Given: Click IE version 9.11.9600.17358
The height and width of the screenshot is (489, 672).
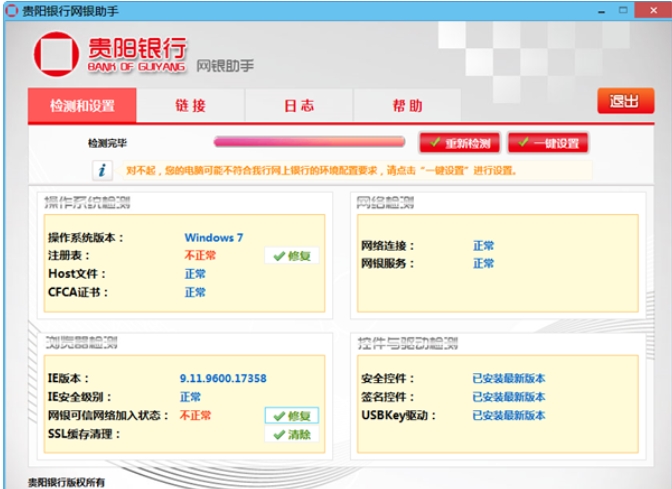Looking at the screenshot, I should pyautogui.click(x=223, y=378).
